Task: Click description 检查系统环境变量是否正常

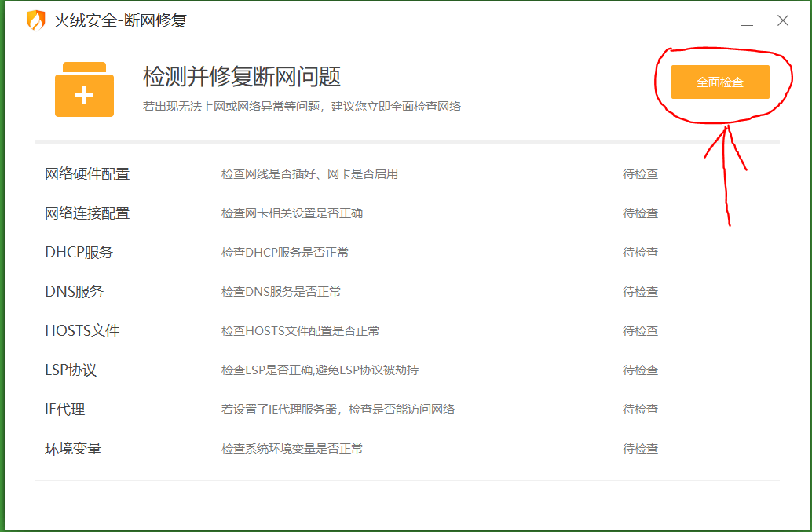Action: click(292, 449)
